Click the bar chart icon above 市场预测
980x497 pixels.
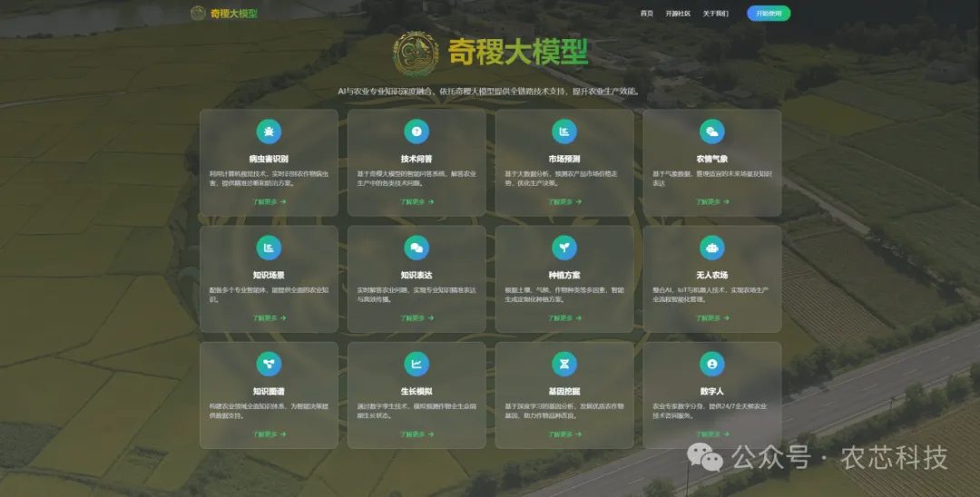click(564, 132)
